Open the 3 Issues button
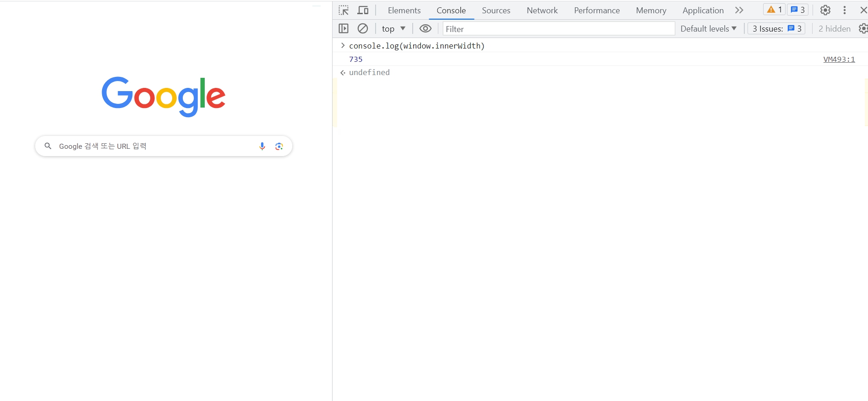The image size is (868, 401). tap(776, 28)
